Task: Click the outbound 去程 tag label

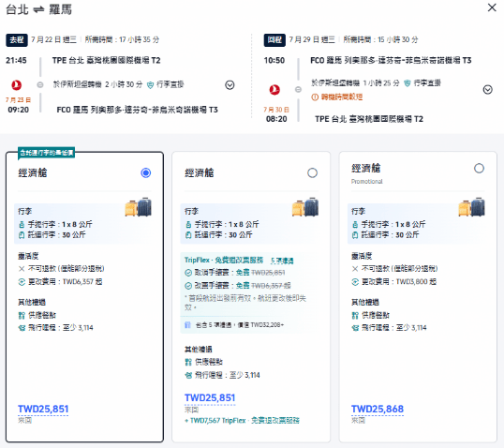Action: tap(17, 40)
